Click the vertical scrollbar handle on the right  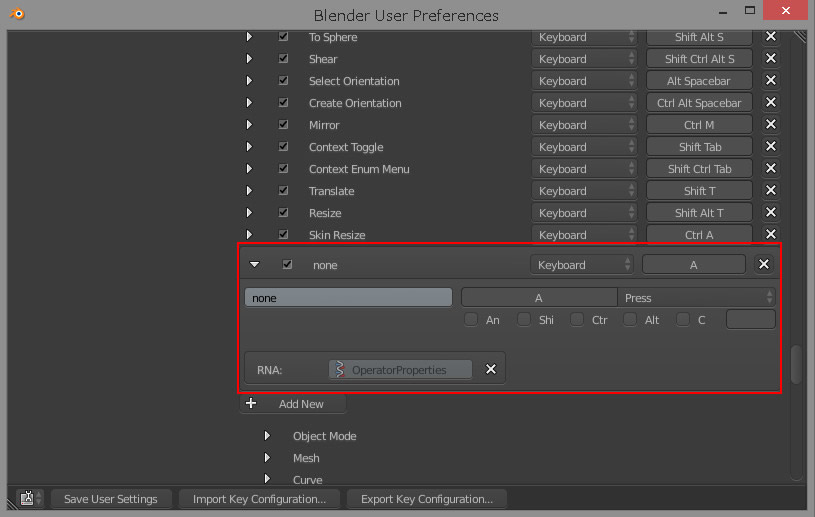(x=796, y=365)
